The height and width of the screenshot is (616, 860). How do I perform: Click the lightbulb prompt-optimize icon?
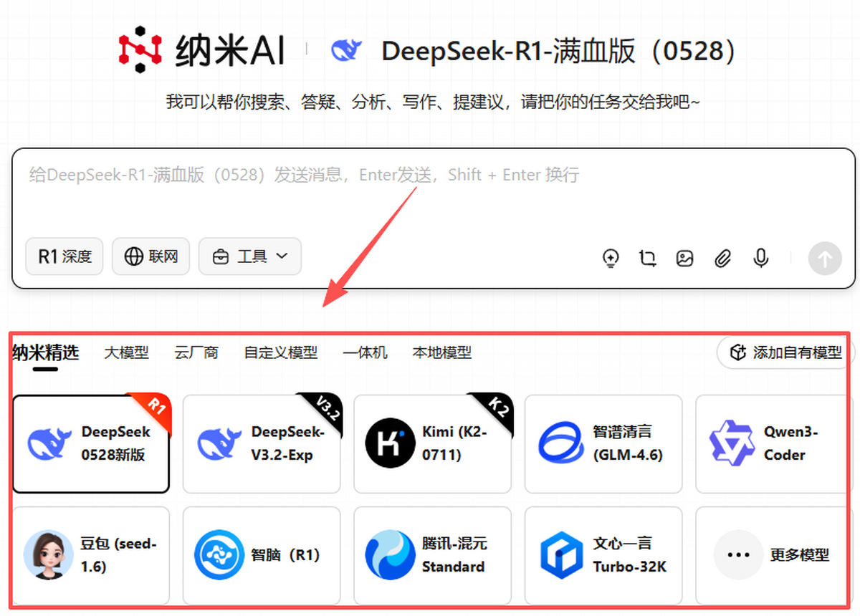pyautogui.click(x=610, y=258)
